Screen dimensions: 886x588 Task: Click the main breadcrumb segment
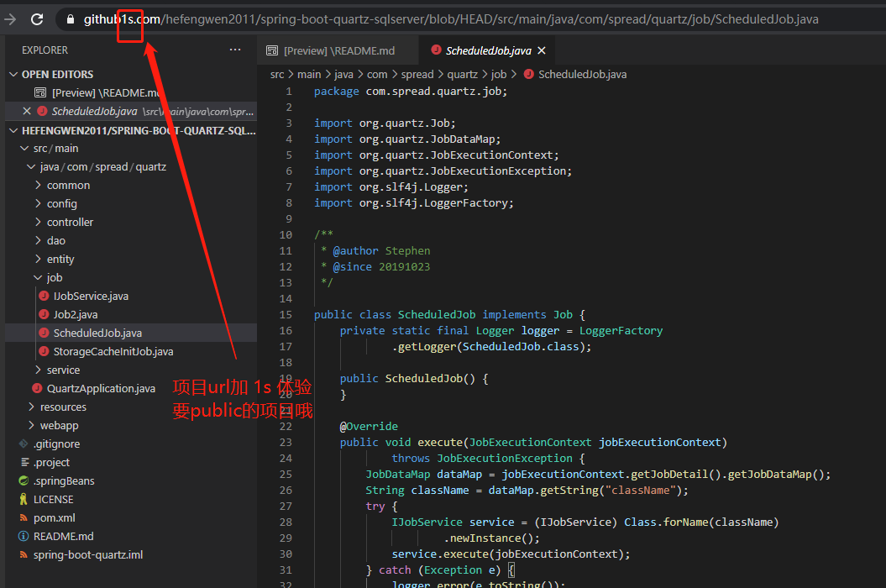(309, 74)
